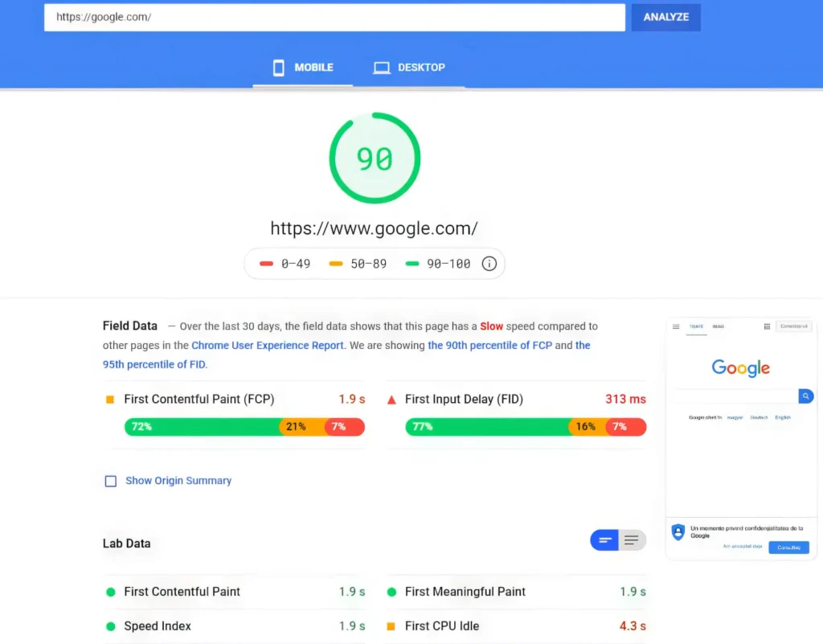Click the mobile phone icon
Image resolution: width=823 pixels, height=644 pixels.
(x=279, y=68)
